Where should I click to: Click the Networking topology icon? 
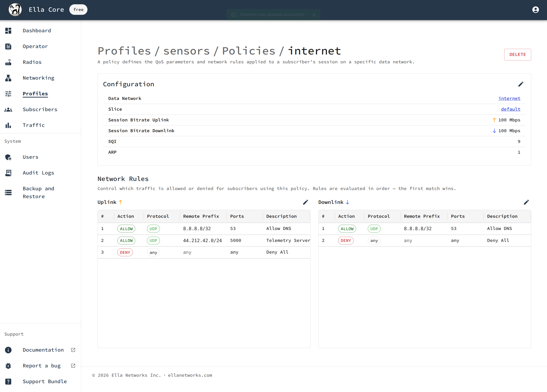coord(8,78)
